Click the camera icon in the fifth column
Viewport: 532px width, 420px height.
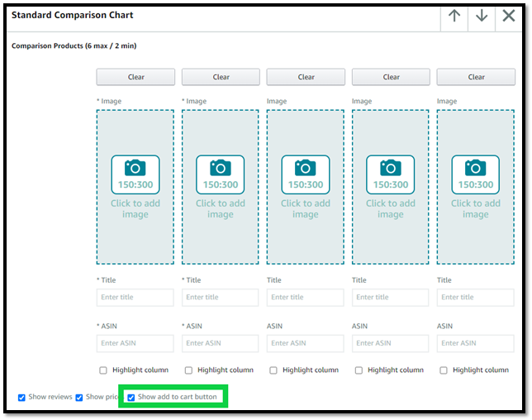[475, 168]
